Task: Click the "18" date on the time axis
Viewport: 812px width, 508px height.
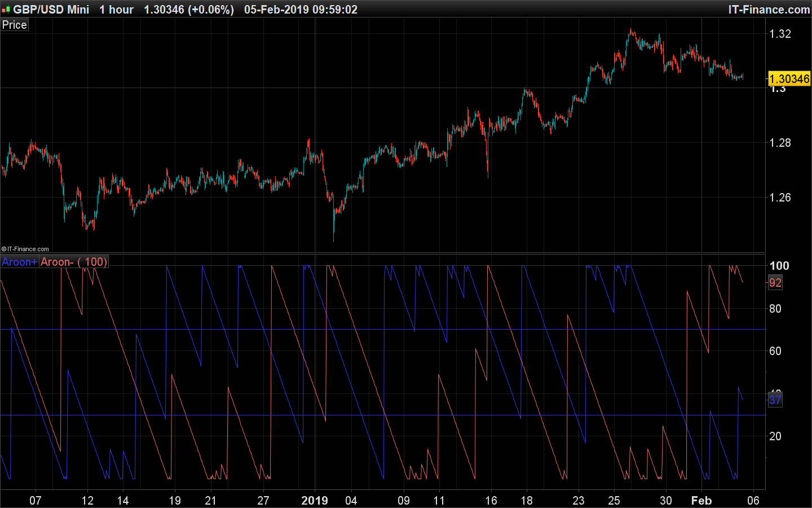Action: (x=527, y=501)
